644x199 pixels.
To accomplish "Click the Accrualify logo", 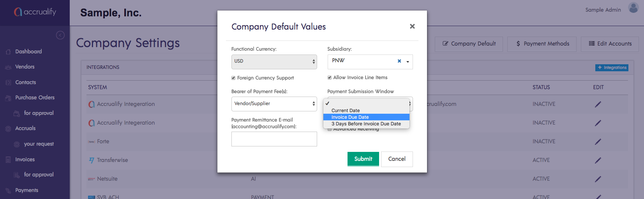I will [x=35, y=12].
